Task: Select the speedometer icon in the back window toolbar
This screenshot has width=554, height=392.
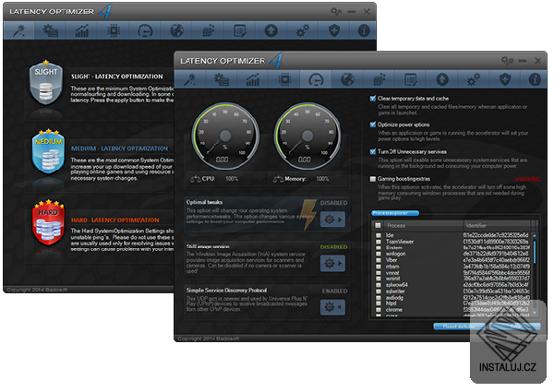Action: pyautogui.click(x=145, y=30)
